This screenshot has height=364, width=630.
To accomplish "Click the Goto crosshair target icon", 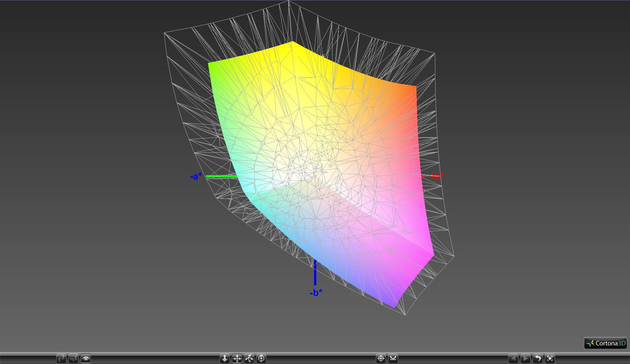I will coord(381,358).
